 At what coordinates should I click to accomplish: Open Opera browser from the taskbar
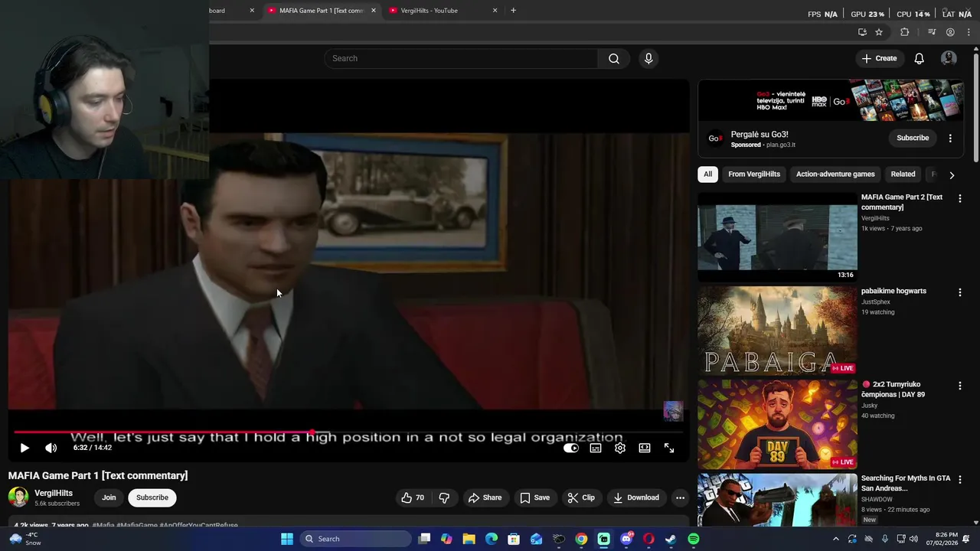coord(648,539)
